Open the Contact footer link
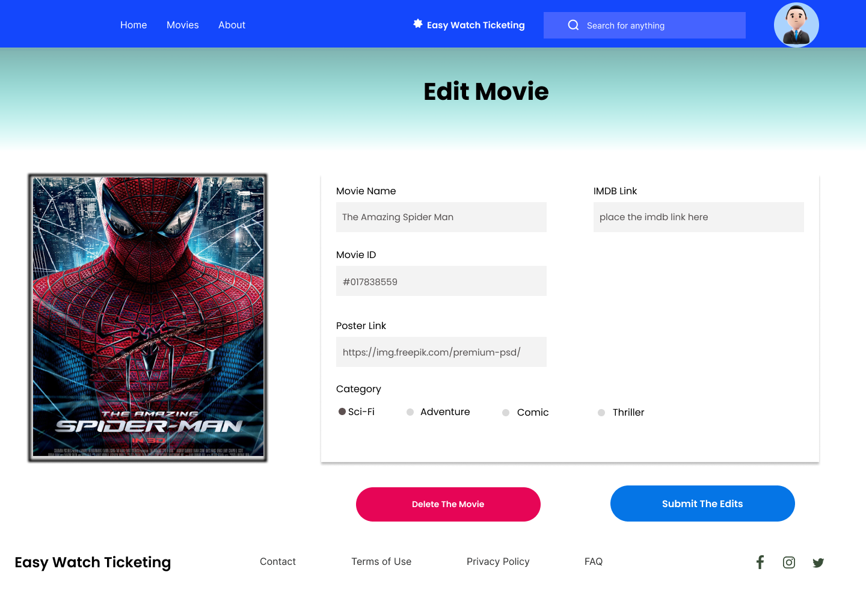This screenshot has height=616, width=866. click(x=278, y=561)
